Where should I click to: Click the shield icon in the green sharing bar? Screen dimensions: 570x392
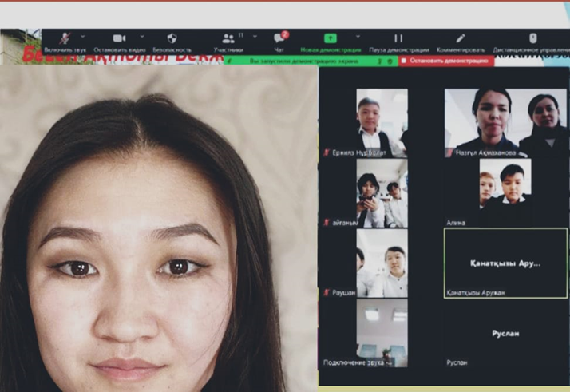(x=390, y=61)
